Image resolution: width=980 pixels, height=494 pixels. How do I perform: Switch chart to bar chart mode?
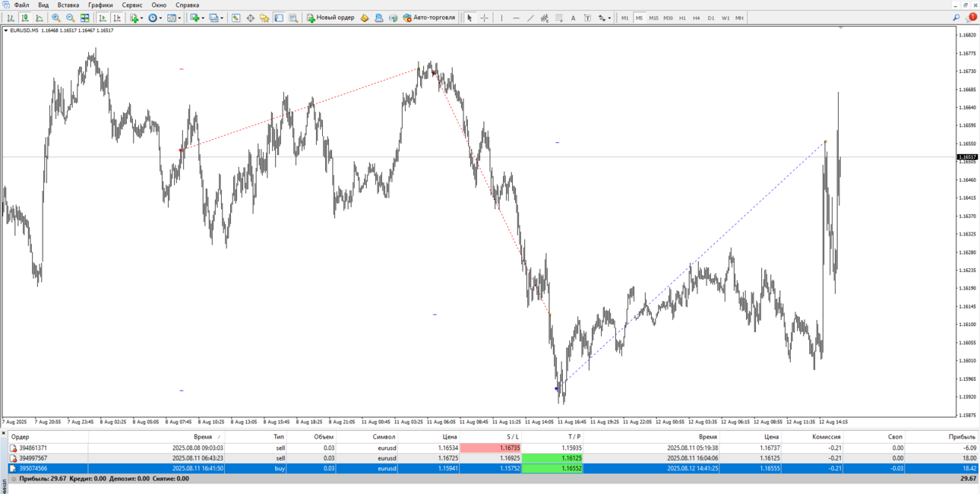[11, 17]
